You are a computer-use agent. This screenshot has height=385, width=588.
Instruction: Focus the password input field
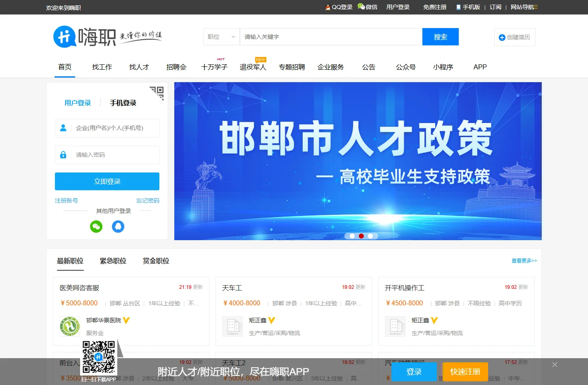[x=107, y=155]
